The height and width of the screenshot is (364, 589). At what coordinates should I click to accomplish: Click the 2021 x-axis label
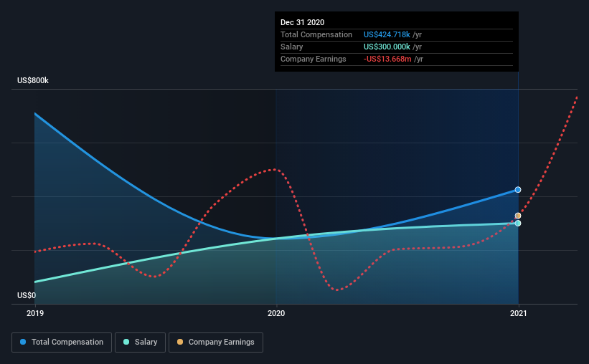click(x=519, y=313)
